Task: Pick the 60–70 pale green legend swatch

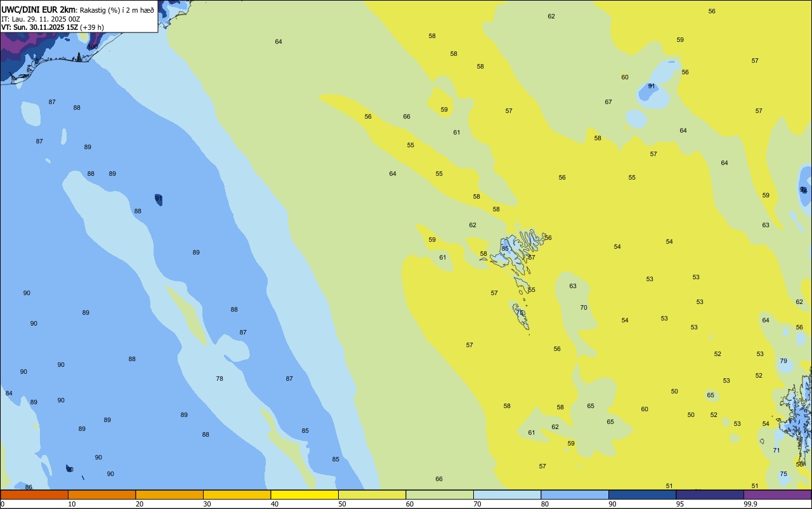Action: [x=440, y=494]
